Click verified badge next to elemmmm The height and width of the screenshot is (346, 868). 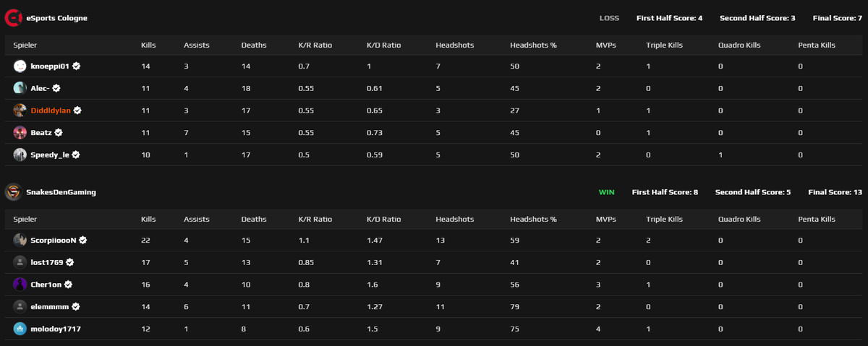click(76, 306)
